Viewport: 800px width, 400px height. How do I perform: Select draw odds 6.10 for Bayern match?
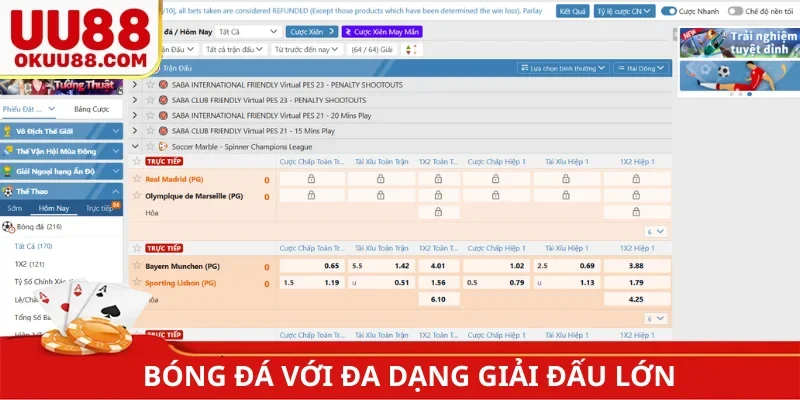(438, 299)
